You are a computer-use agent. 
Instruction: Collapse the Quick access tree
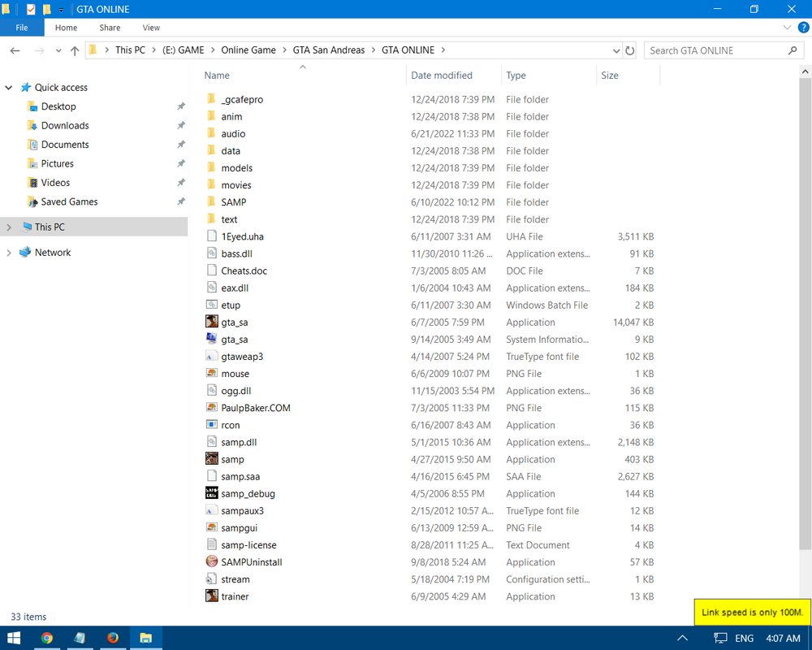coord(9,88)
